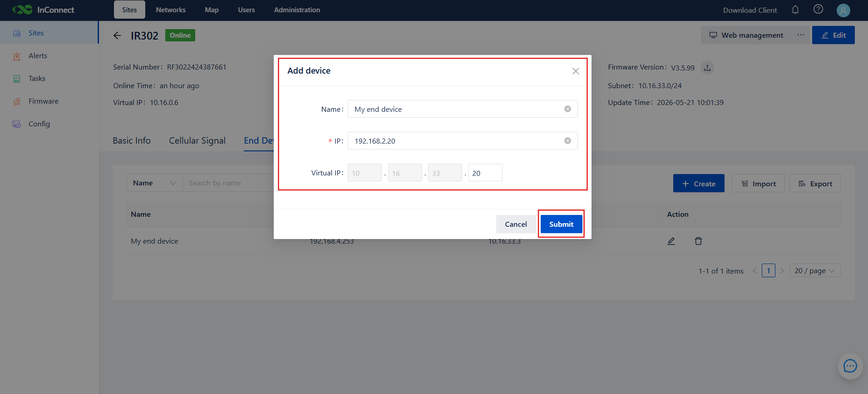The image size is (868, 394).
Task: Open the help question mark icon
Action: (818, 10)
